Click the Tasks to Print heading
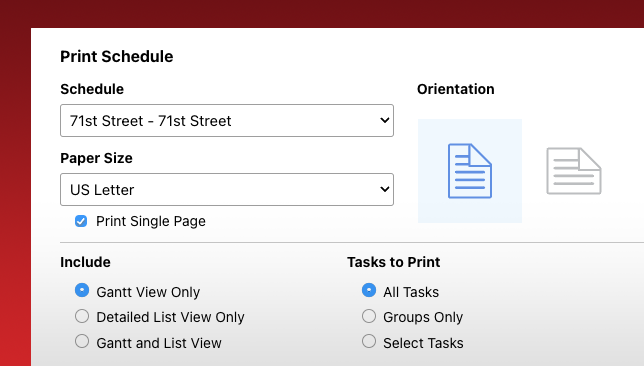This screenshot has height=366, width=644. [x=393, y=262]
